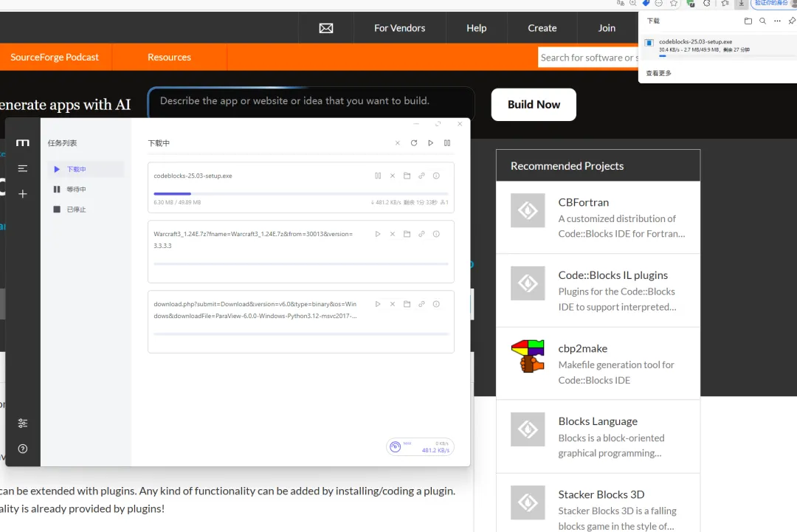Image resolution: width=797 pixels, height=532 pixels.
Task: Click the Motrix logo icon in the sidebar
Action: [22, 143]
